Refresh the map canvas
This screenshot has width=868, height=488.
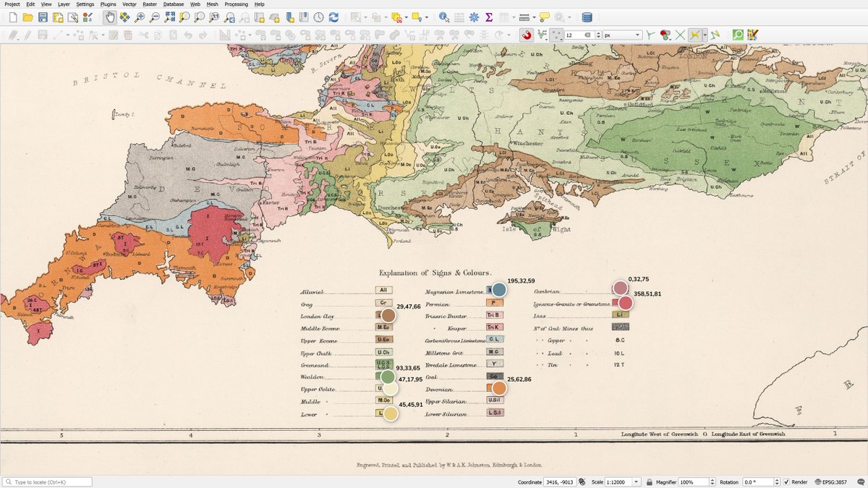[x=333, y=17]
